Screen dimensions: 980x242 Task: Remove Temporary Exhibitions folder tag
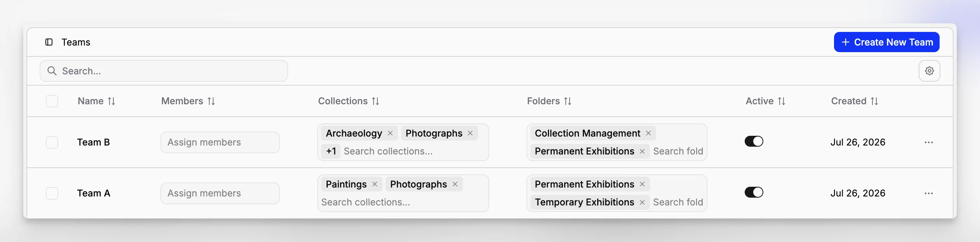642,202
